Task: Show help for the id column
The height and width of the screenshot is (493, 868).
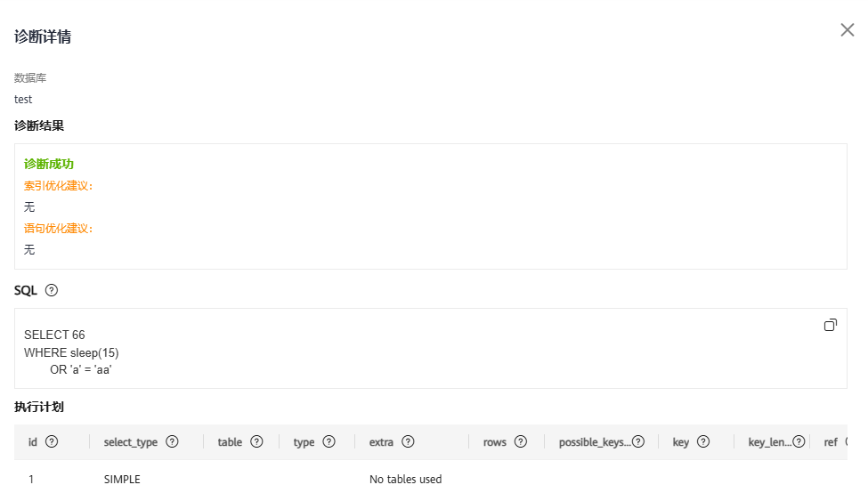Action: pyautogui.click(x=52, y=441)
